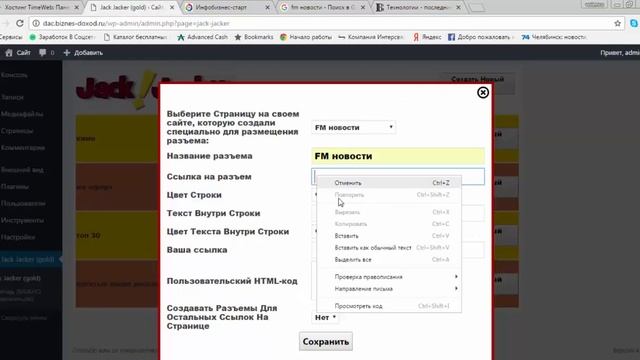Image resolution: width=640 pixels, height=360 pixels.
Task: Switch to the Инфобизнес-старт browser tab
Action: 222,7
